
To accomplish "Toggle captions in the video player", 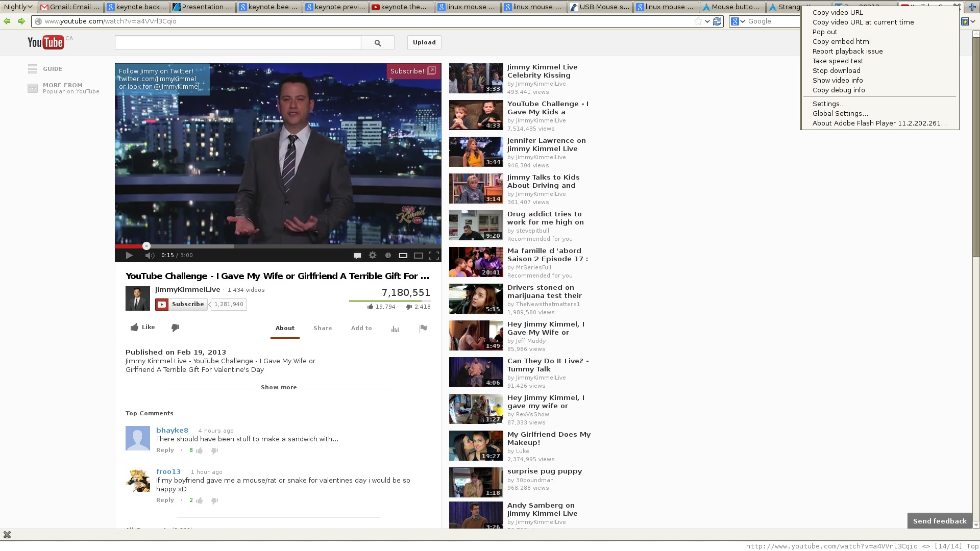I will (357, 256).
